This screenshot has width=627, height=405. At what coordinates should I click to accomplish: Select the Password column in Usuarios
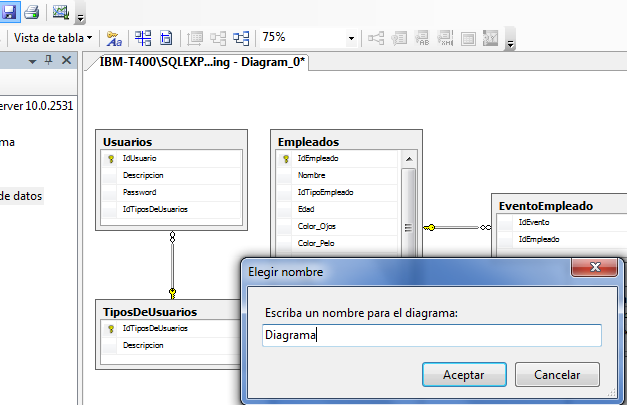(x=172, y=192)
